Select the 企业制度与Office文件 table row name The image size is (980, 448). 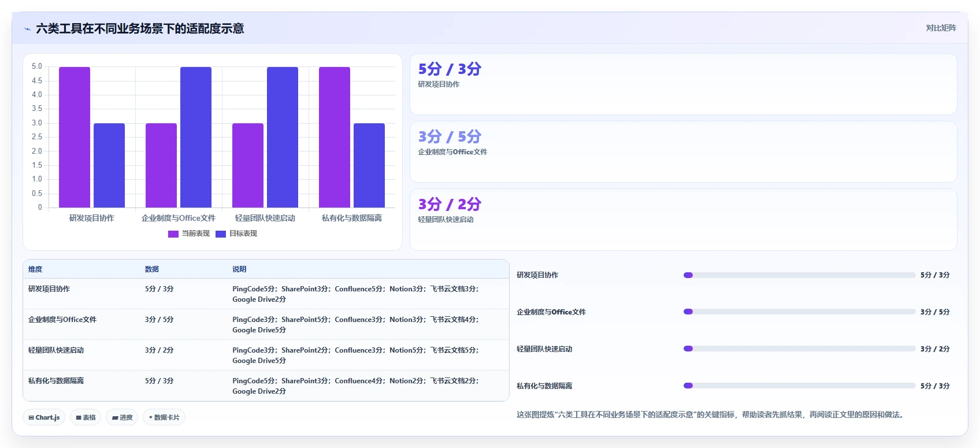coord(62,320)
